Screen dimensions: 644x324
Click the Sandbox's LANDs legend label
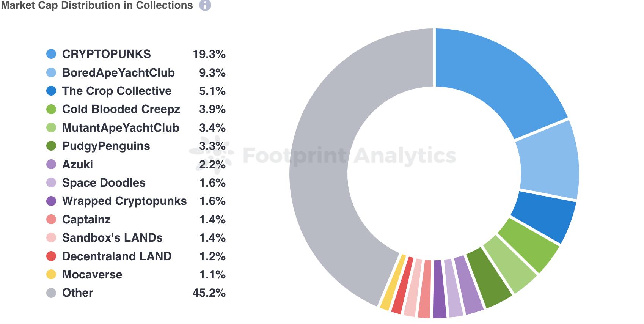(112, 238)
